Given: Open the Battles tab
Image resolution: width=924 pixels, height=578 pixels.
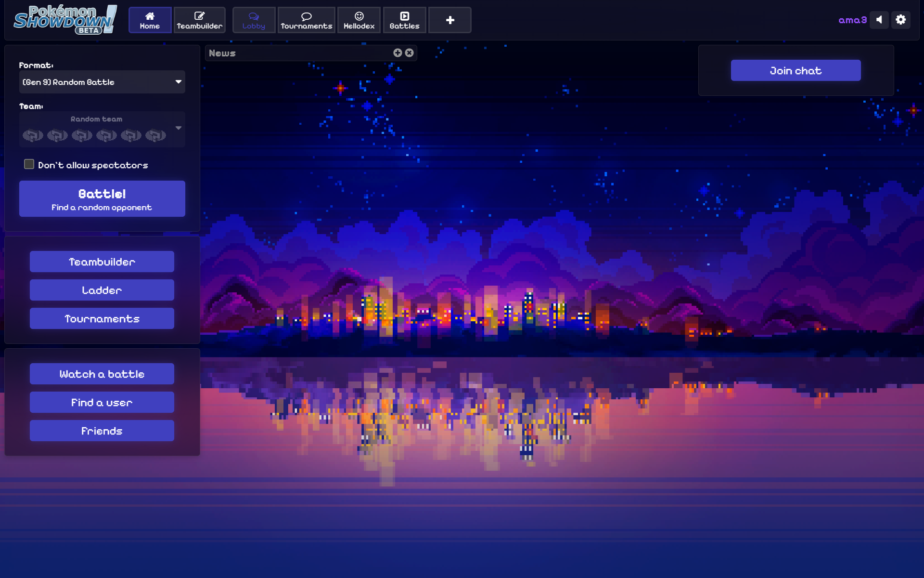Looking at the screenshot, I should pyautogui.click(x=404, y=20).
